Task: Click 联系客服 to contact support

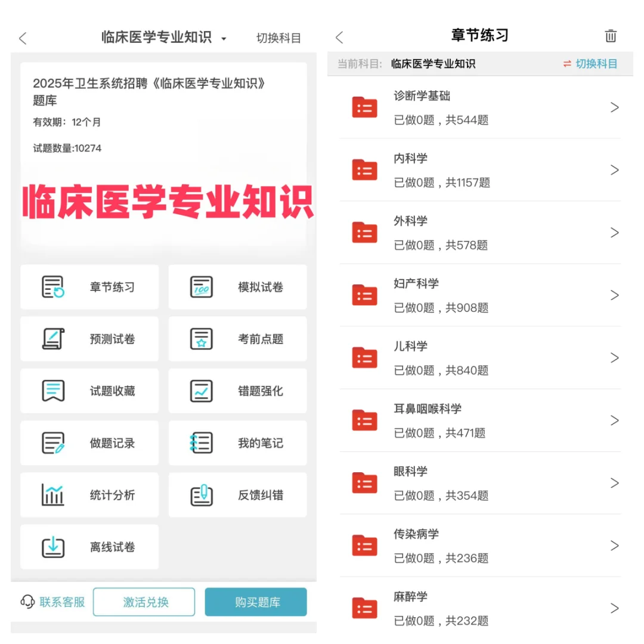Action: (x=52, y=602)
